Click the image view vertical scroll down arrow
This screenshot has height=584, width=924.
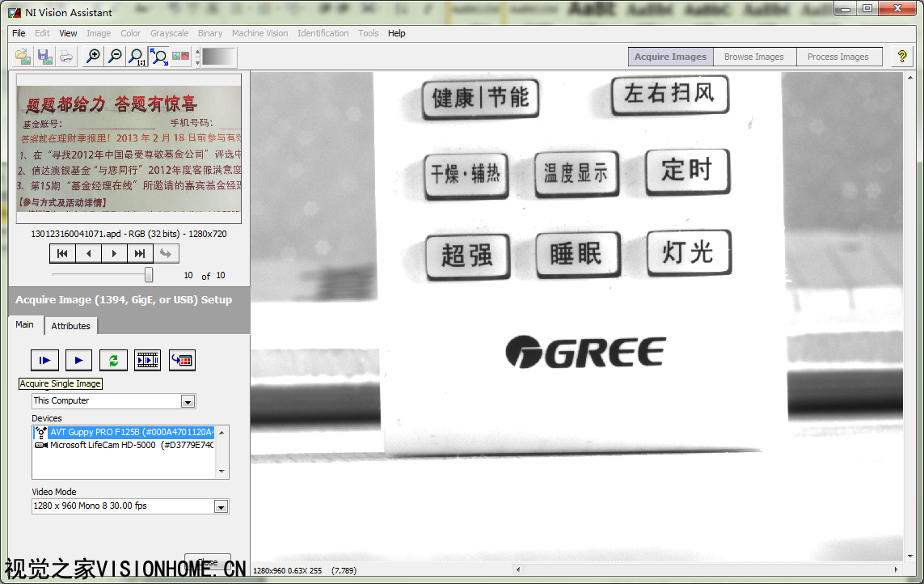pos(910,556)
